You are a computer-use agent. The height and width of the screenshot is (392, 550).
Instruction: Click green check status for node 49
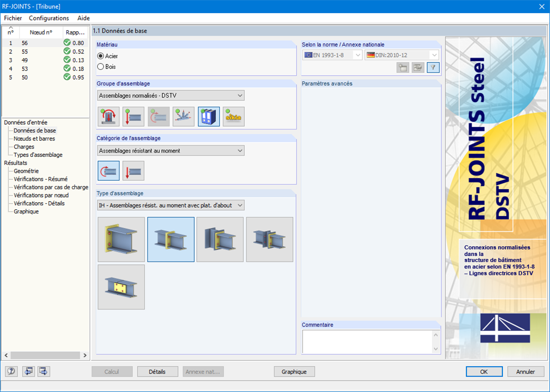pyautogui.click(x=67, y=60)
